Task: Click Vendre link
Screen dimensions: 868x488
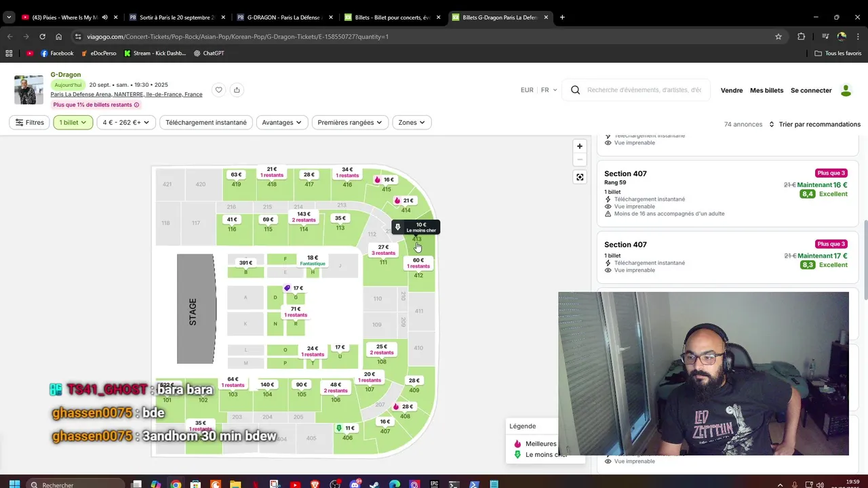Action: pyautogui.click(x=732, y=90)
